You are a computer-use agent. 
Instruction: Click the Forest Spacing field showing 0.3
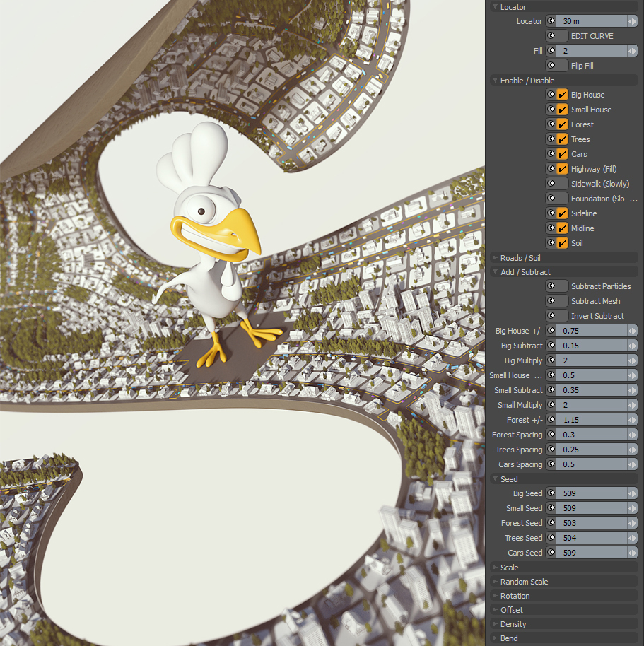pyautogui.click(x=592, y=435)
